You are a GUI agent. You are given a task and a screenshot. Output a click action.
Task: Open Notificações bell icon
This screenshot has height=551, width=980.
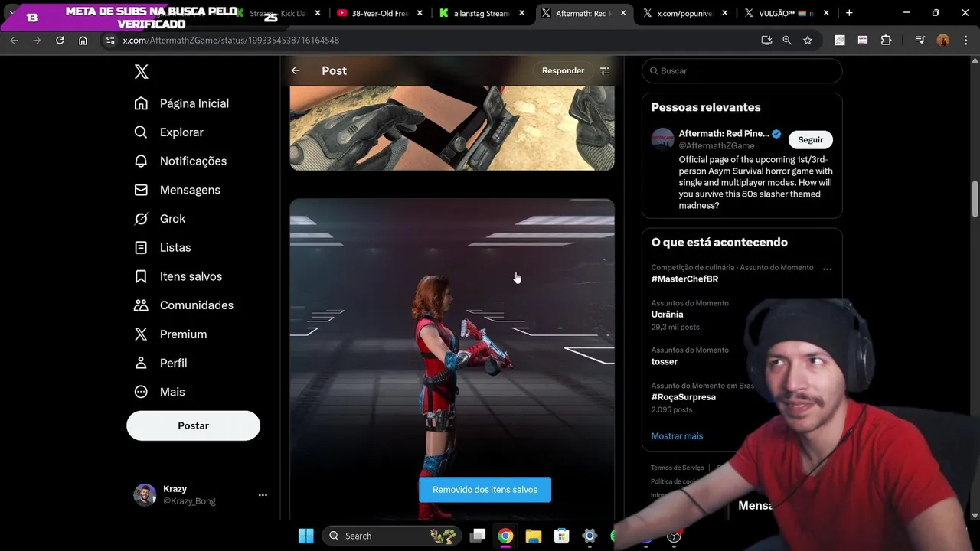[141, 161]
